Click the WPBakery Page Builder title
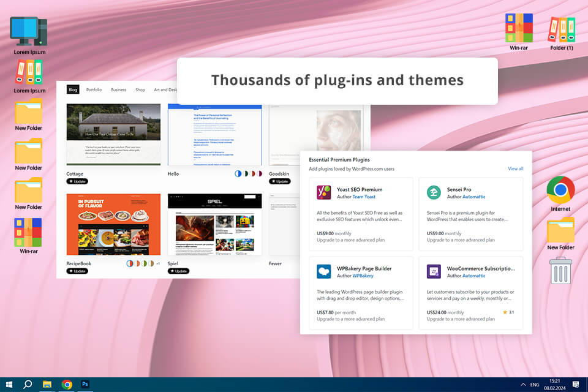This screenshot has height=392, width=588. 364,269
